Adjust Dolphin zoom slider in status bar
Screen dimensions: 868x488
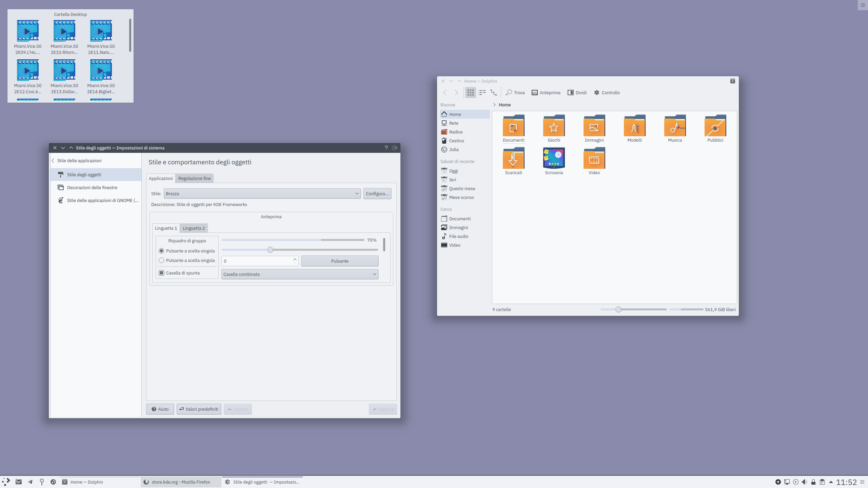(618, 309)
